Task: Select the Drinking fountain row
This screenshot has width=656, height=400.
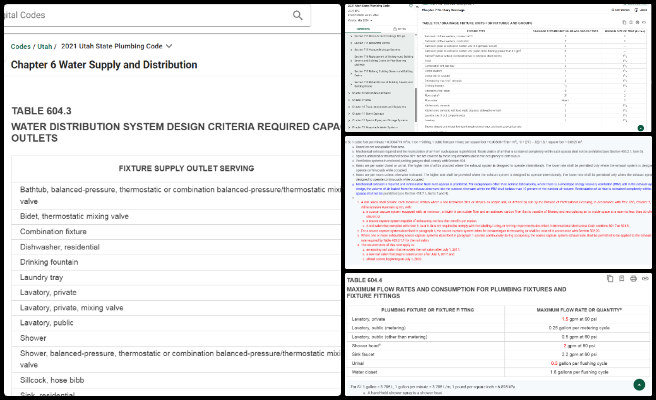Action: click(176, 262)
